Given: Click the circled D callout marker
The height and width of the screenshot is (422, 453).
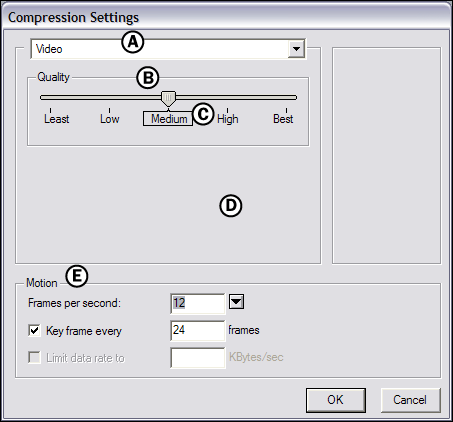Looking at the screenshot, I should 231,205.
